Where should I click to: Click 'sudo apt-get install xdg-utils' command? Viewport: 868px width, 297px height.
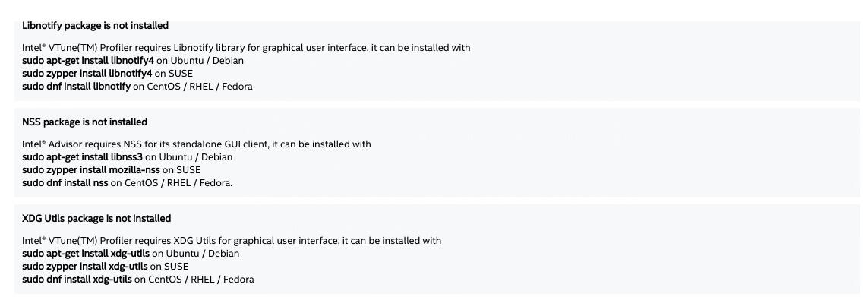coord(86,253)
